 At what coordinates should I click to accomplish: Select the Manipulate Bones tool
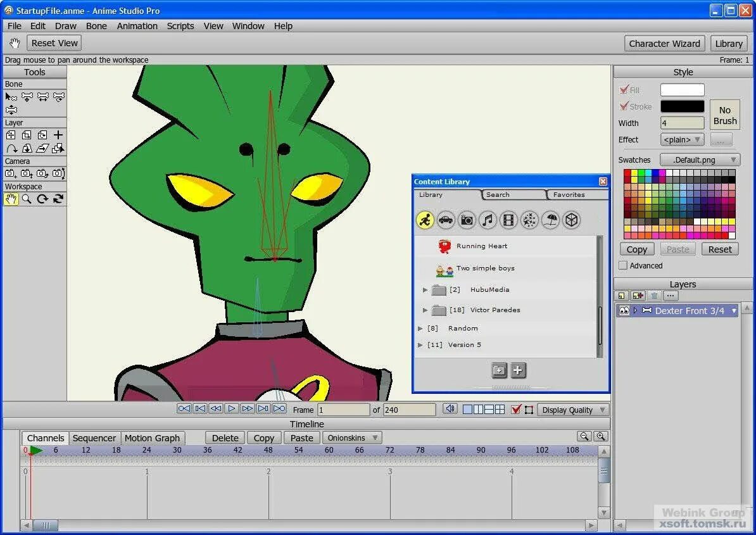[x=11, y=110]
